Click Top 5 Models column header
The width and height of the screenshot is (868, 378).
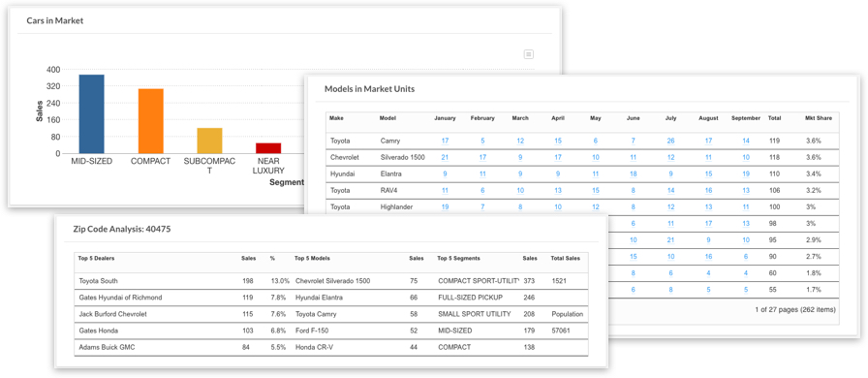(x=312, y=258)
